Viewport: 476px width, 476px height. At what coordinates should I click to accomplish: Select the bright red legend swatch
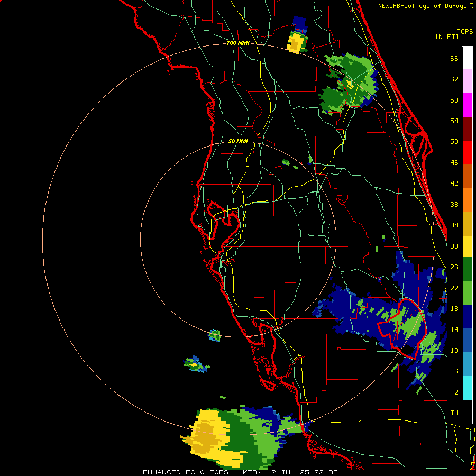pyautogui.click(x=467, y=152)
